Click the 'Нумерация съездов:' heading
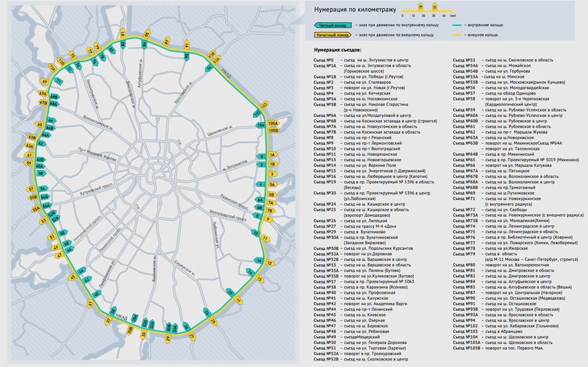 tap(337, 50)
